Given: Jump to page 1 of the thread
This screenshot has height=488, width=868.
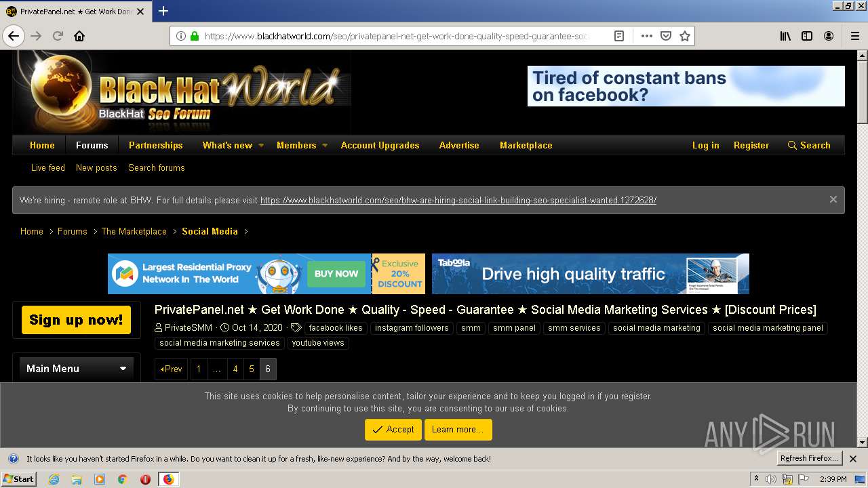Looking at the screenshot, I should [199, 369].
